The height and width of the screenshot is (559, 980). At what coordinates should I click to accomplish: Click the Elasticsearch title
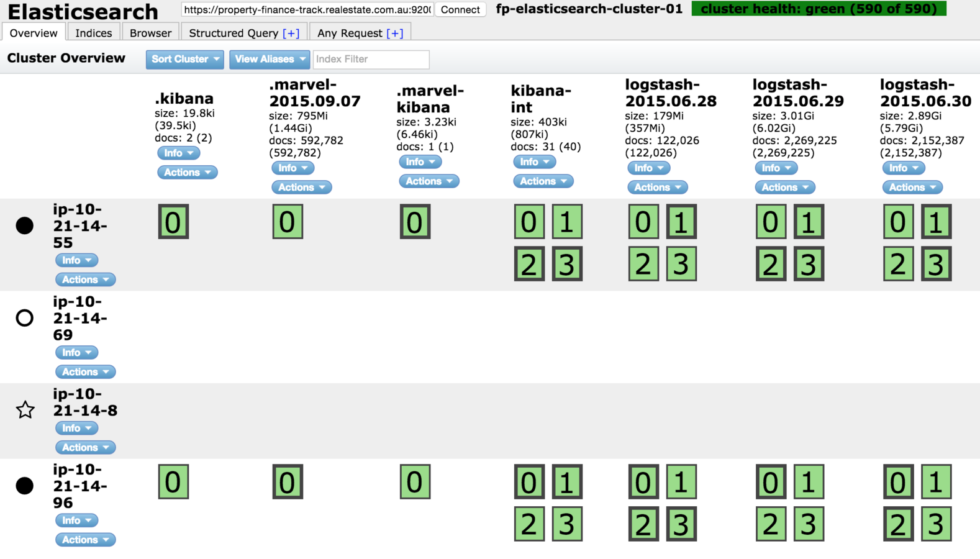click(83, 12)
